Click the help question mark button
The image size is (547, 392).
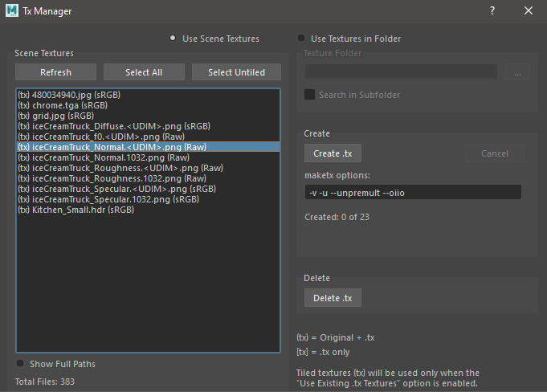(x=492, y=10)
